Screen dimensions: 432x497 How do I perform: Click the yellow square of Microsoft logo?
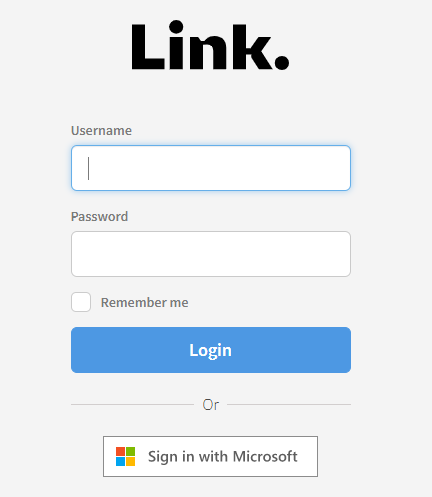click(131, 462)
